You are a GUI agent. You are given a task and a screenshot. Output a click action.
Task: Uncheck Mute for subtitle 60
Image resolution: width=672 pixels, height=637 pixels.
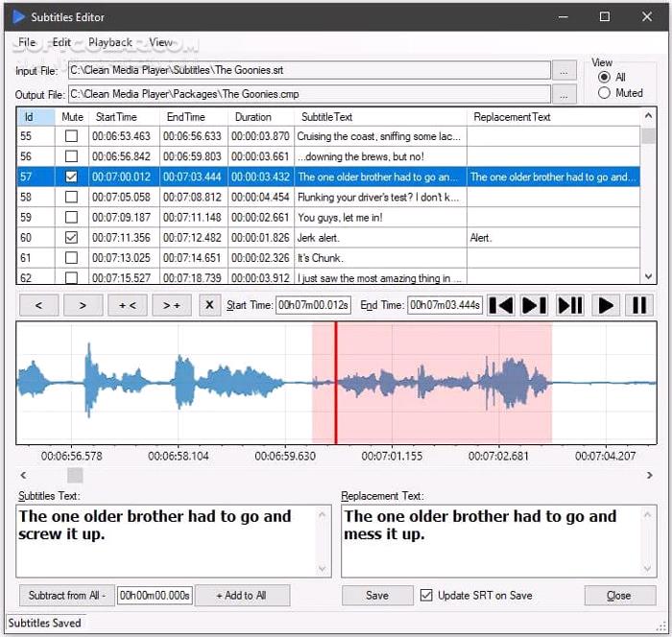point(72,238)
